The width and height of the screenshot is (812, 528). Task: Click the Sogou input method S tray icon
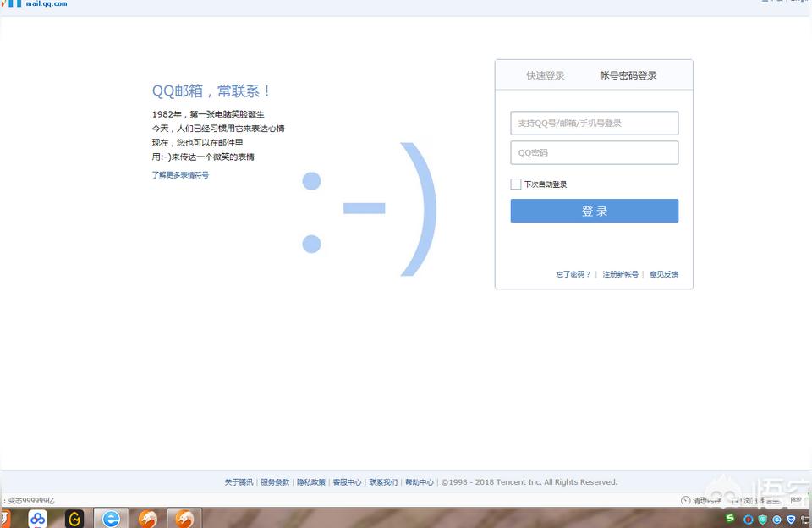point(730,518)
